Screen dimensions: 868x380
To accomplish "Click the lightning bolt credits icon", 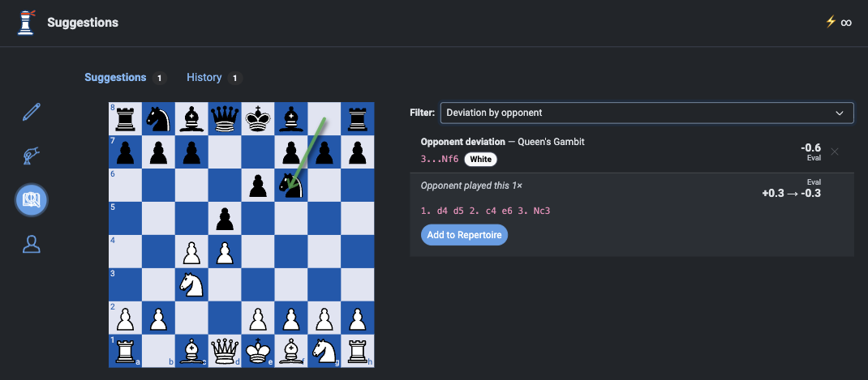I will [831, 22].
